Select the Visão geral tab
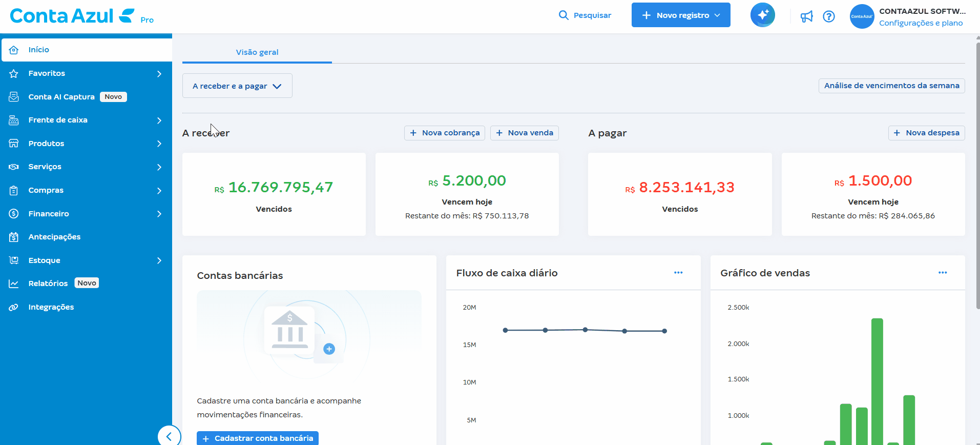This screenshot has height=445, width=980. tap(257, 52)
